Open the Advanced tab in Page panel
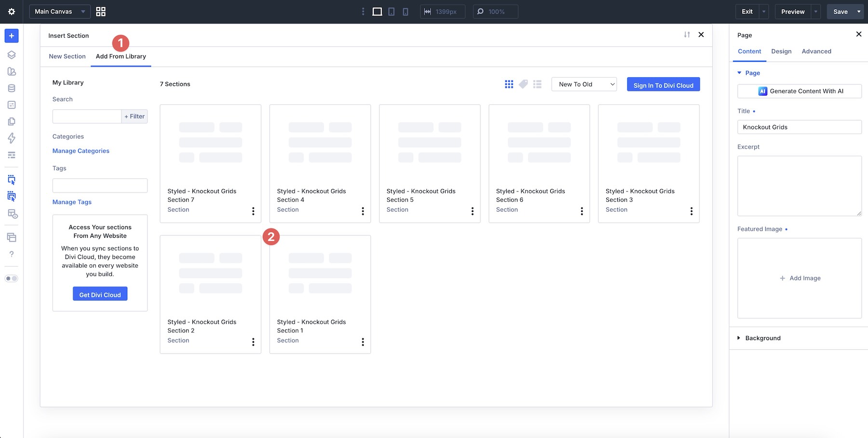Image resolution: width=868 pixels, height=438 pixels. point(816,51)
